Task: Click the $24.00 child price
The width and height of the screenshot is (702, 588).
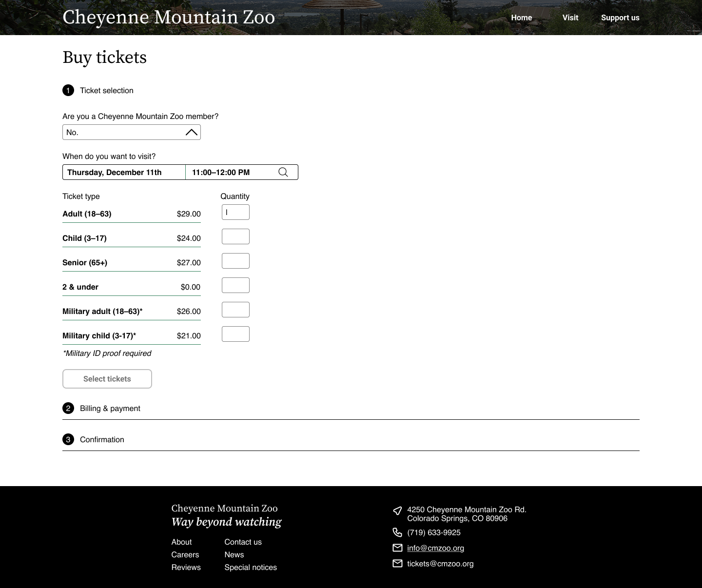Action: point(189,238)
